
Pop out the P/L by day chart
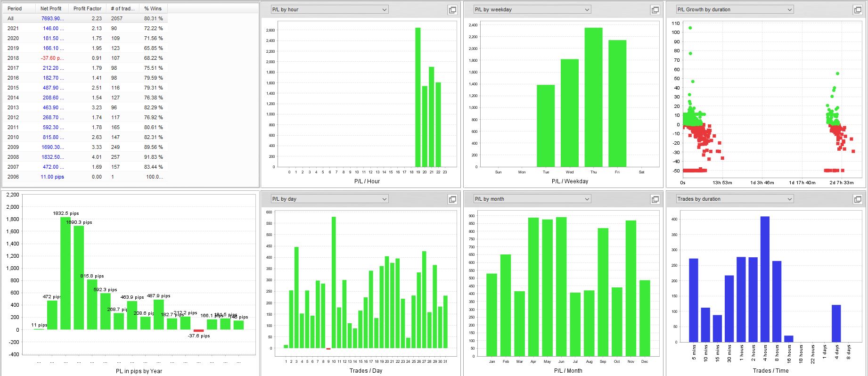[x=452, y=199]
